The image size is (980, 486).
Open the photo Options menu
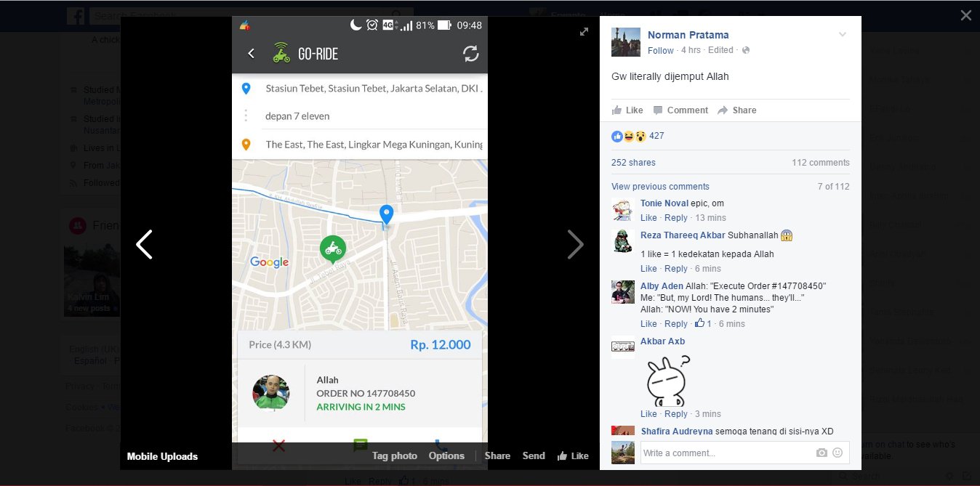click(446, 456)
